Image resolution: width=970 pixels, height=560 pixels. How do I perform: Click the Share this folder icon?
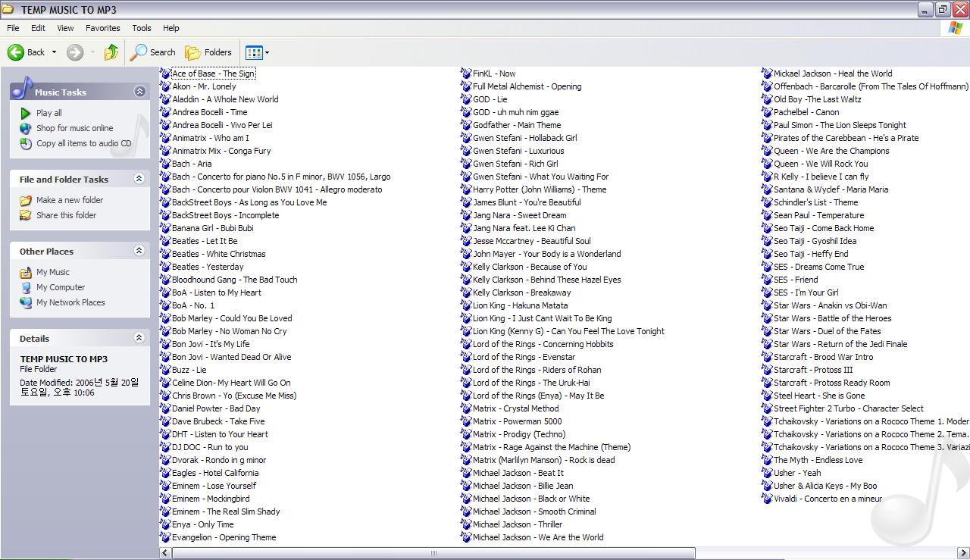(26, 215)
